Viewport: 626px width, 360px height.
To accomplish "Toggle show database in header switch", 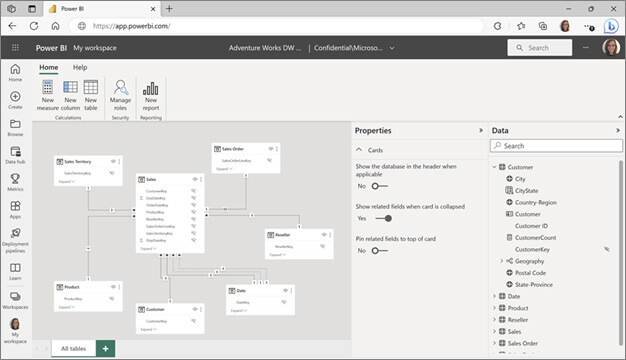I will click(x=379, y=186).
